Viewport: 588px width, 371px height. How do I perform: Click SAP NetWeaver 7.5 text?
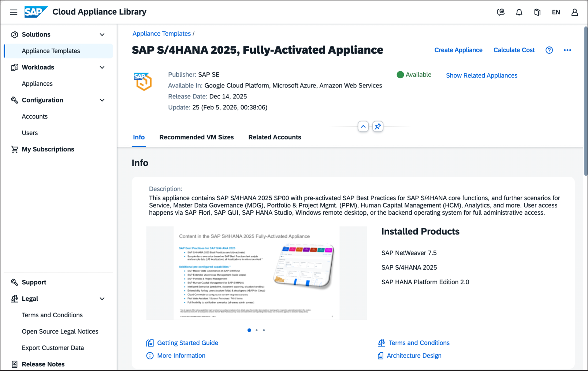[x=409, y=253]
